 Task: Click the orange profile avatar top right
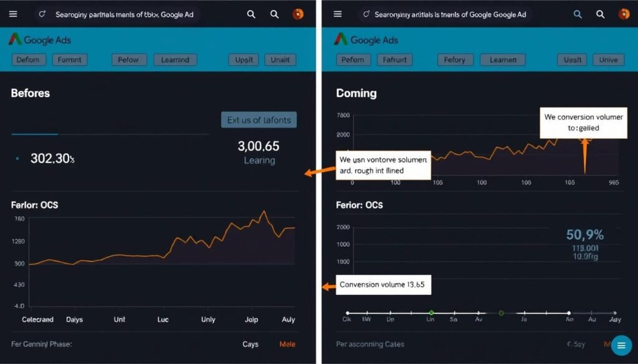298,14
